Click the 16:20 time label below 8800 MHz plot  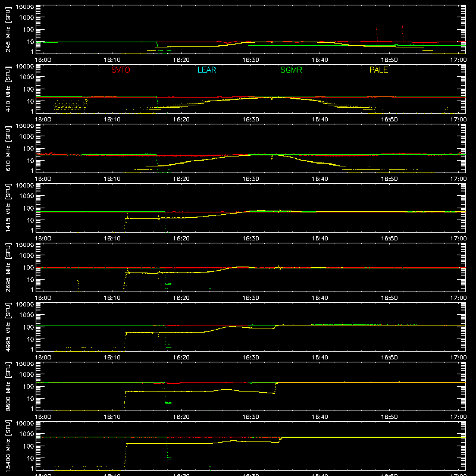pyautogui.click(x=181, y=417)
